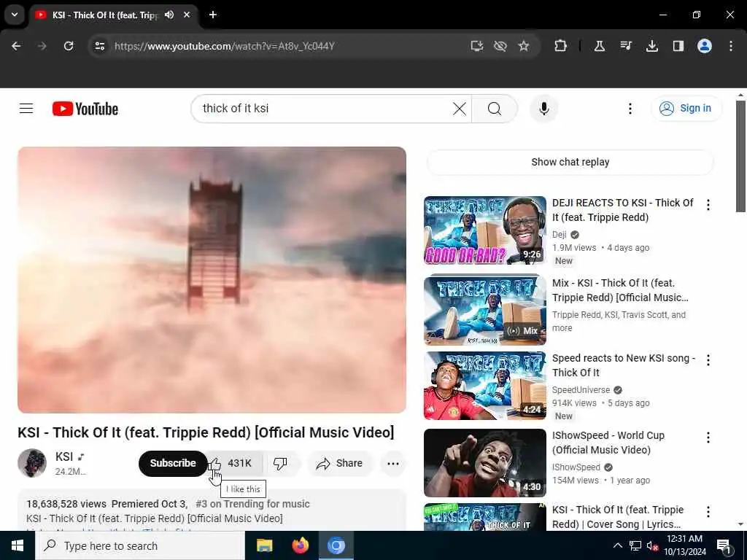Go to YouTube home via logo

[85, 109]
